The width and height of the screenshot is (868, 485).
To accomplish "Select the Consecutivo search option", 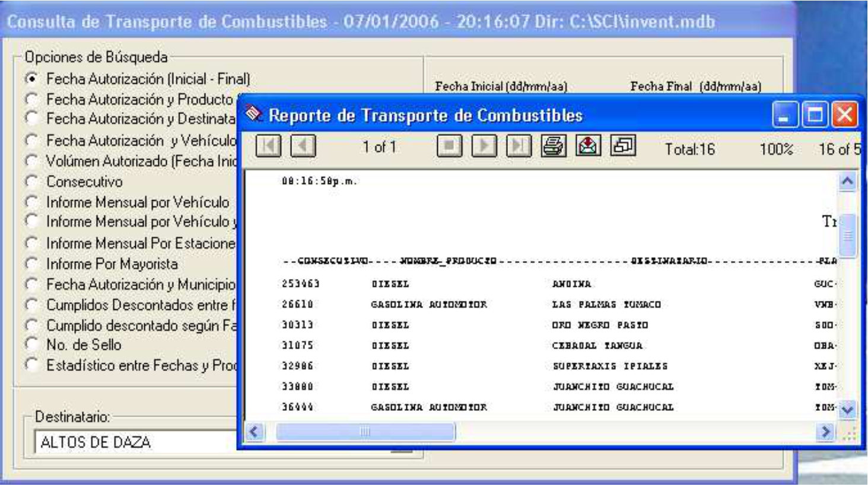I will 32,182.
